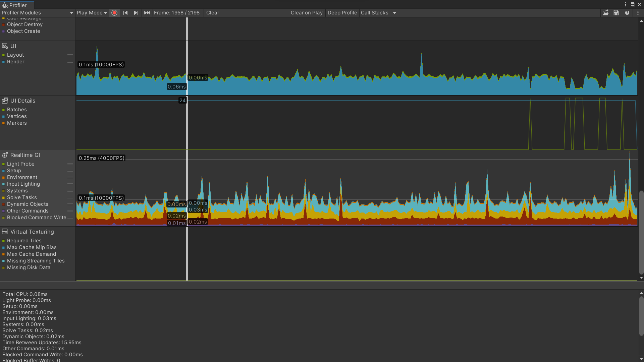The height and width of the screenshot is (362, 644).
Task: Open the Profiler Modules dropdown
Action: coord(37,13)
